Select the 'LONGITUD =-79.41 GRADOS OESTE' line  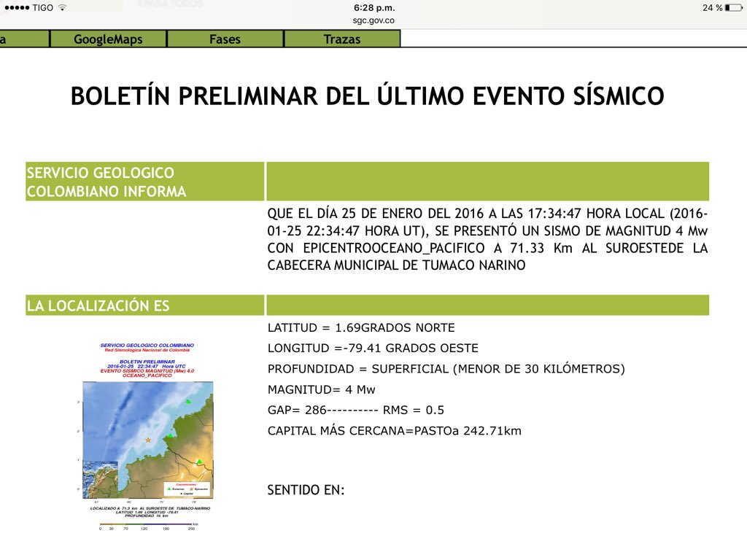(x=373, y=348)
